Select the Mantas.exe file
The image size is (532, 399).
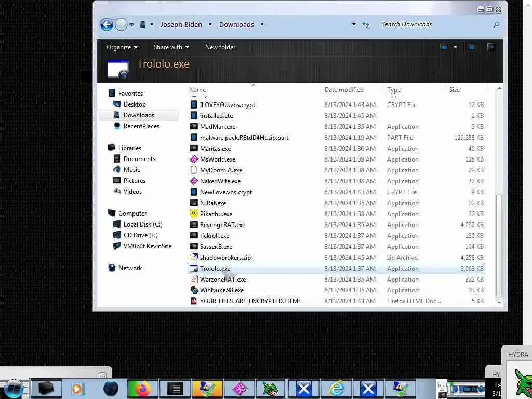click(215, 148)
